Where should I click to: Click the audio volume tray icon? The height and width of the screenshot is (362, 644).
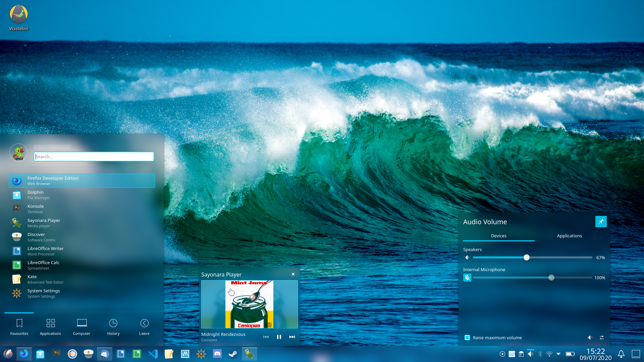(530, 354)
